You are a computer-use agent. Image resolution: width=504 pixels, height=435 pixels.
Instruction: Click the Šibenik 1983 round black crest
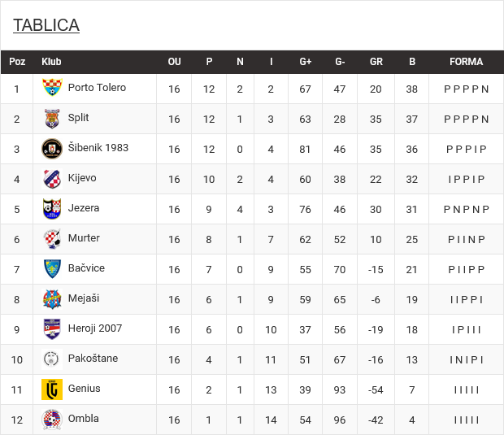click(52, 149)
